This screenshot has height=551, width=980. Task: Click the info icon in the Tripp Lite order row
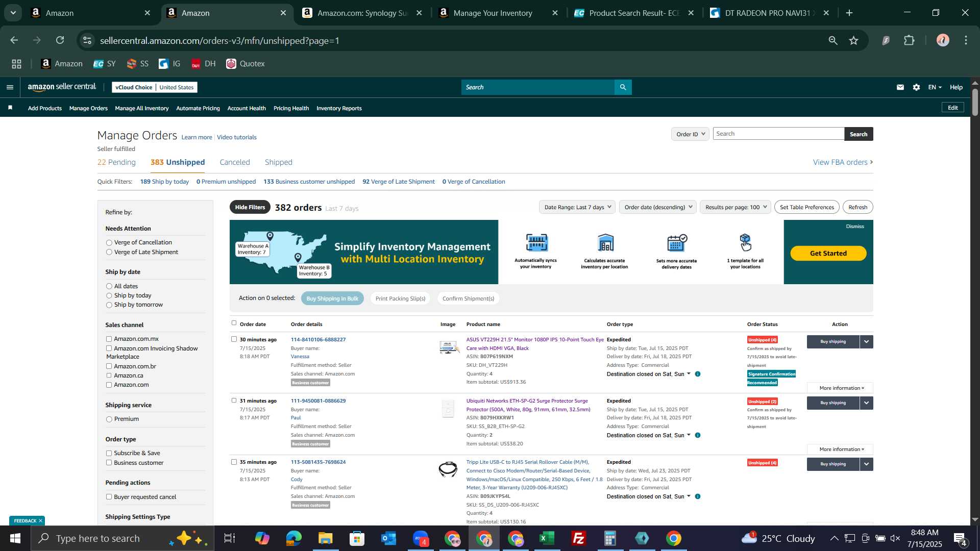698,496
